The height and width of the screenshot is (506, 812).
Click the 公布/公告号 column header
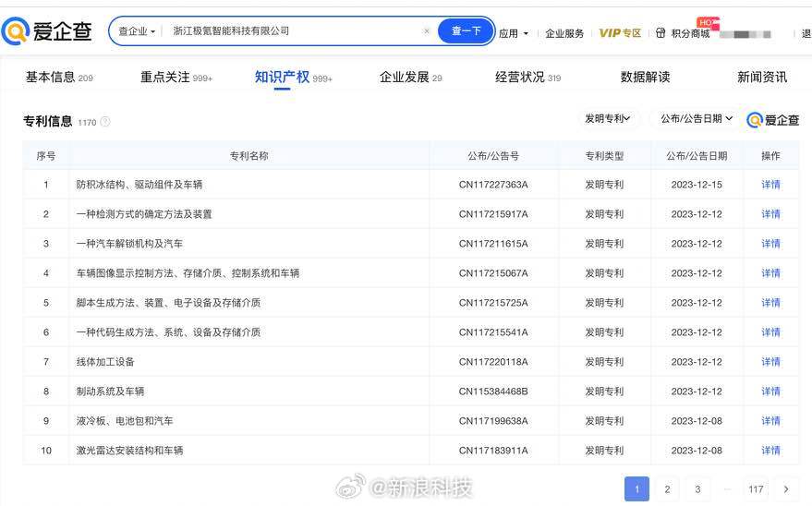493,156
